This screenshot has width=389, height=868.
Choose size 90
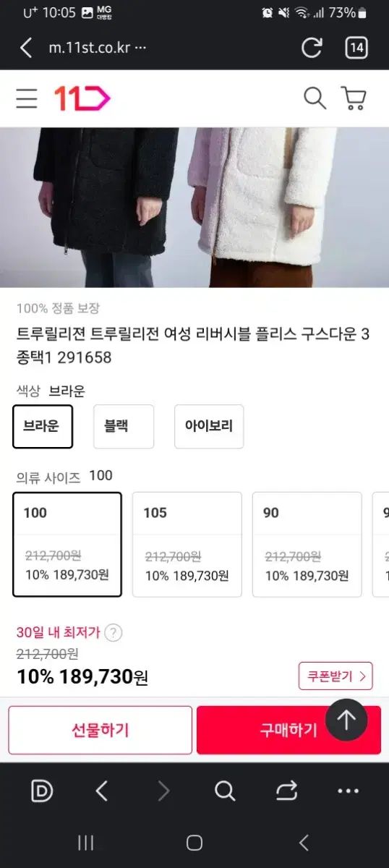pos(307,545)
